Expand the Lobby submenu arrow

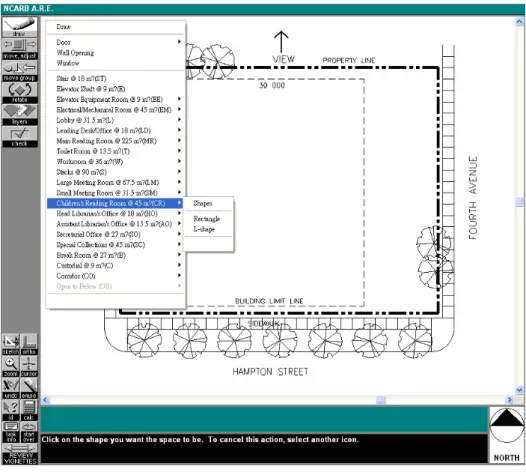pyautogui.click(x=179, y=120)
